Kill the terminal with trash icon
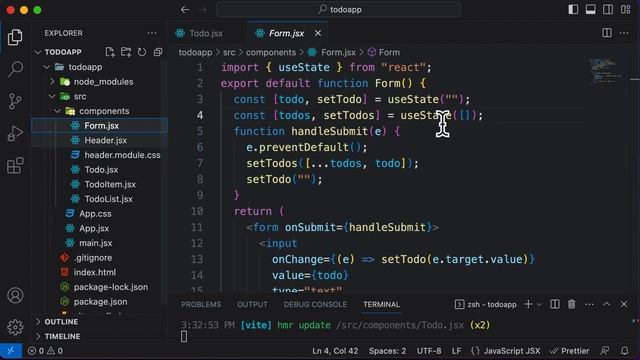This screenshot has height=360, width=640. coord(571,304)
